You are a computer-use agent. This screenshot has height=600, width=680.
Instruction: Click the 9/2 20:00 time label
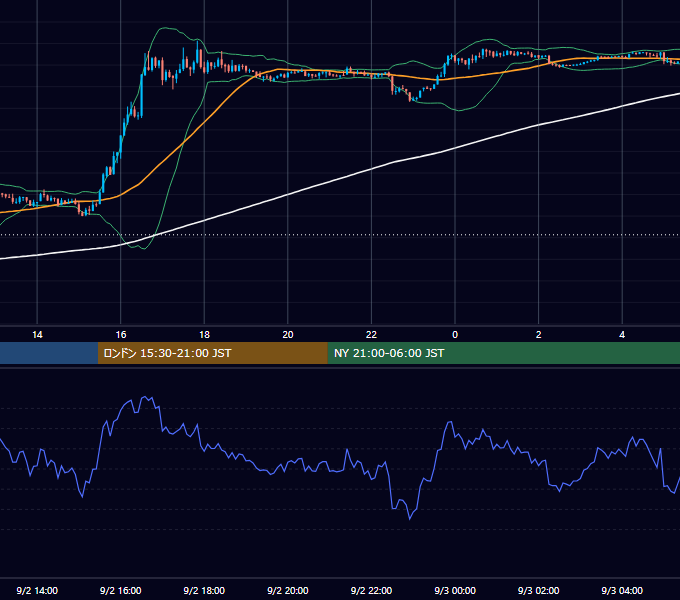click(x=288, y=590)
